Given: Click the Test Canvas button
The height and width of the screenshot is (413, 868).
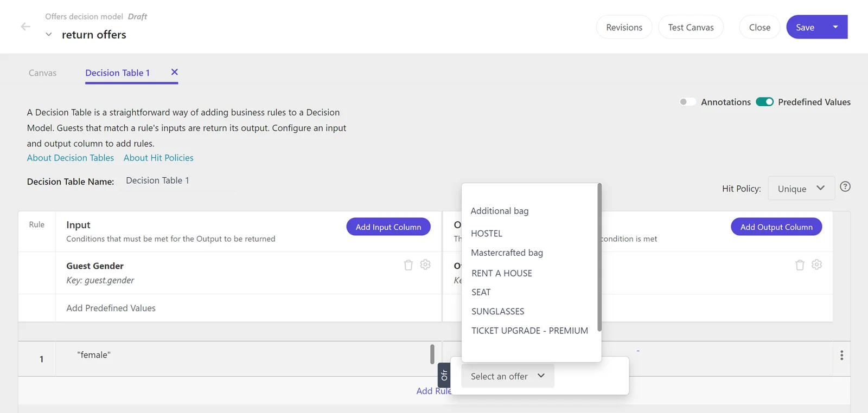Looking at the screenshot, I should pyautogui.click(x=691, y=27).
